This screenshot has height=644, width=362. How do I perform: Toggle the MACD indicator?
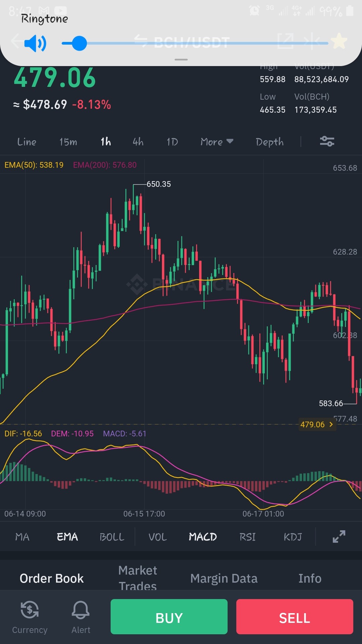pos(203,537)
